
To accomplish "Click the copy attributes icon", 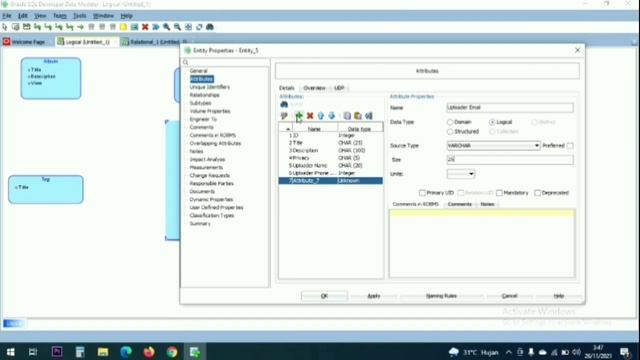I will pos(347,116).
